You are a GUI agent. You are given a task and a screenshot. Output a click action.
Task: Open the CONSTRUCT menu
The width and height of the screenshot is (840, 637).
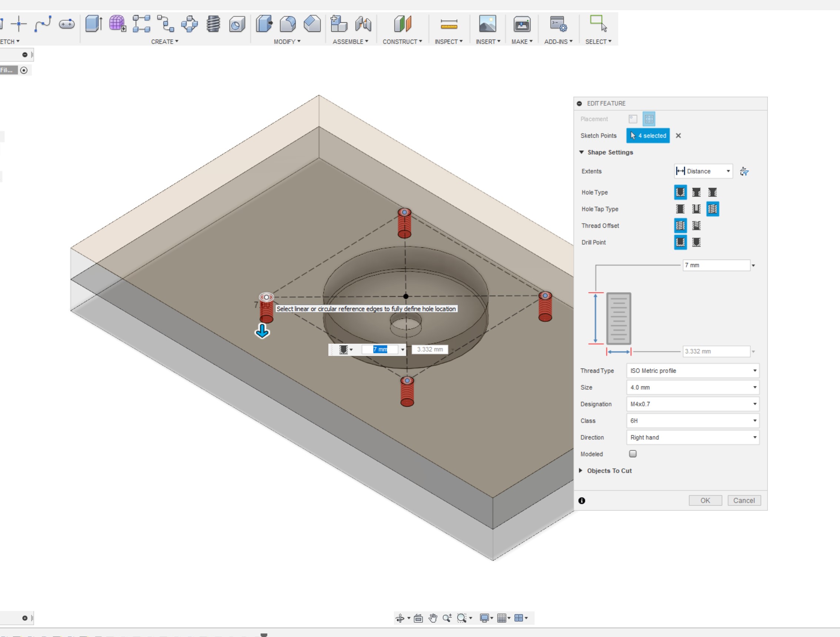click(x=402, y=41)
